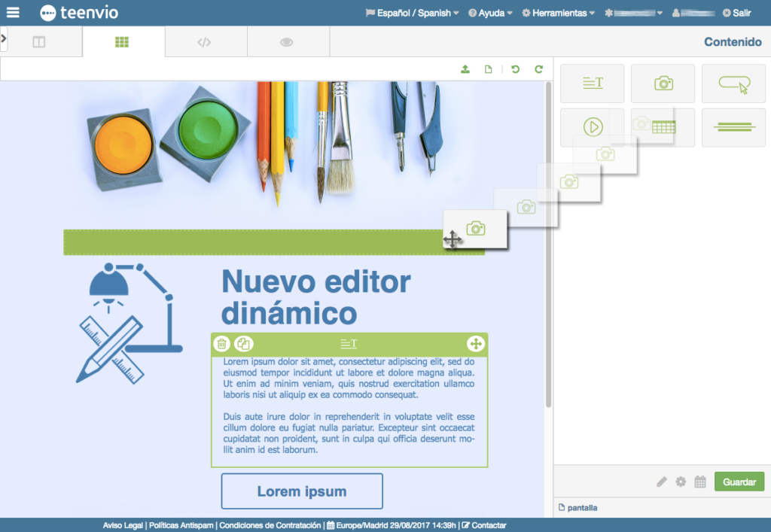Viewport: 771px width, 532px height.
Task: Switch to the HTML code tab
Action: [204, 42]
